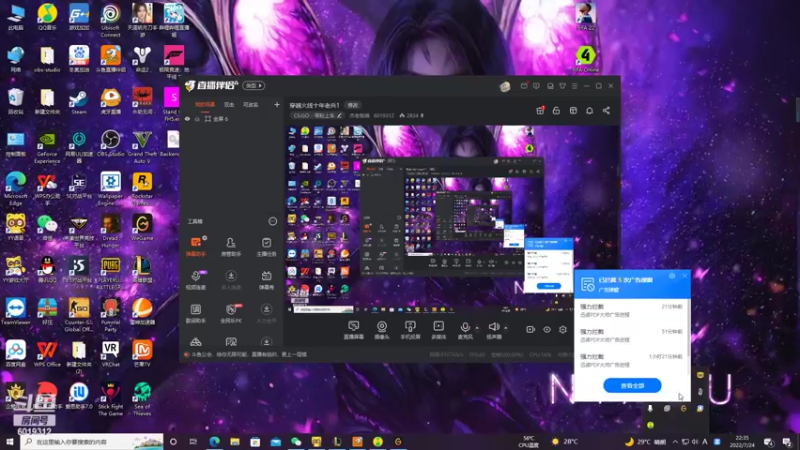Open the ad-block popup settings gear
800x450 pixels.
(672, 276)
